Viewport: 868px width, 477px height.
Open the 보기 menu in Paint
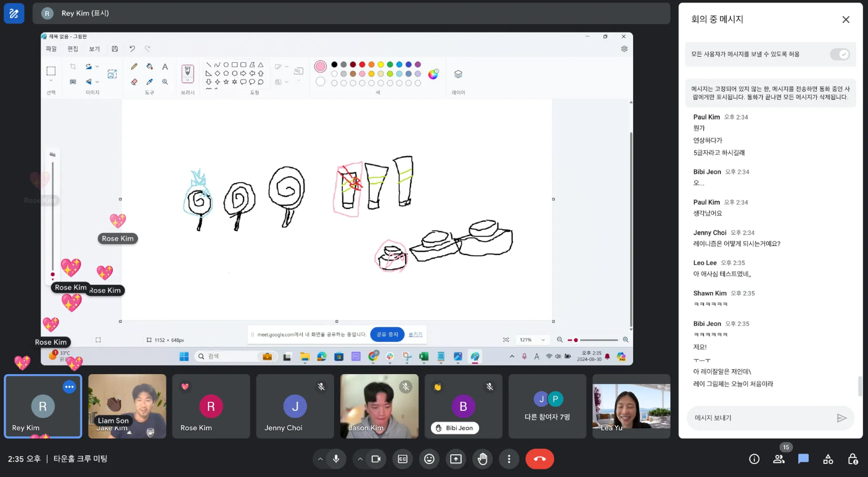pos(94,49)
